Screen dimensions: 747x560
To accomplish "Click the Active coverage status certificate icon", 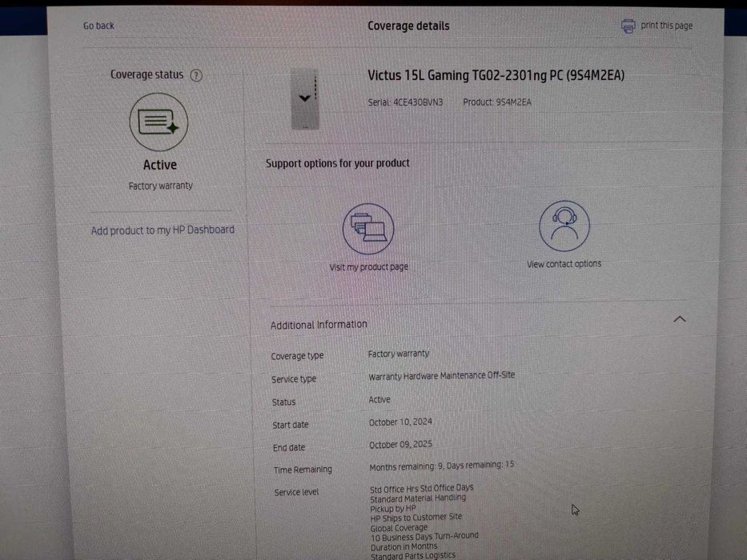I will pyautogui.click(x=159, y=122).
